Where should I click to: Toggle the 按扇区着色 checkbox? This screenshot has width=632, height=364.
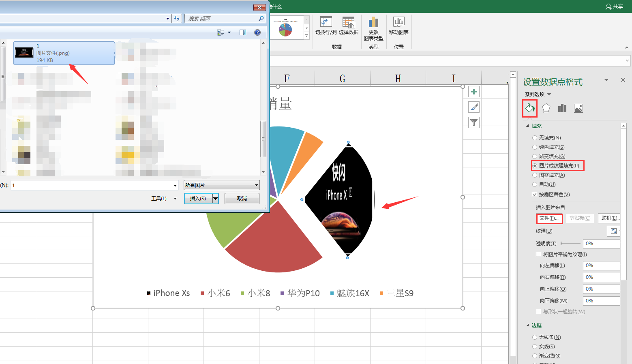point(535,195)
